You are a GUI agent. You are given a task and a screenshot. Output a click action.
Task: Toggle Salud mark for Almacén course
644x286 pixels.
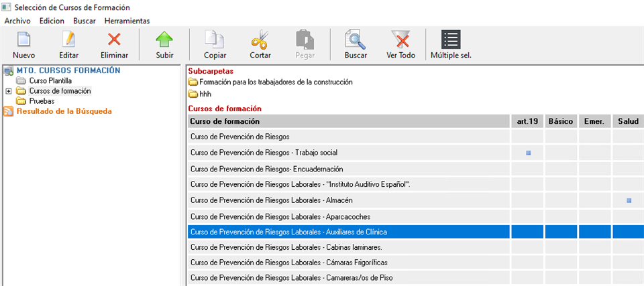[x=629, y=200]
